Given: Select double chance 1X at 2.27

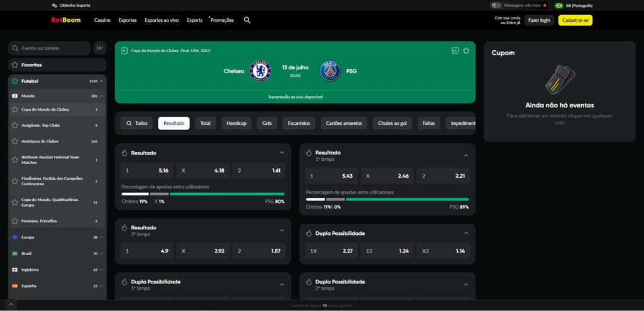Looking at the screenshot, I should pos(331,251).
